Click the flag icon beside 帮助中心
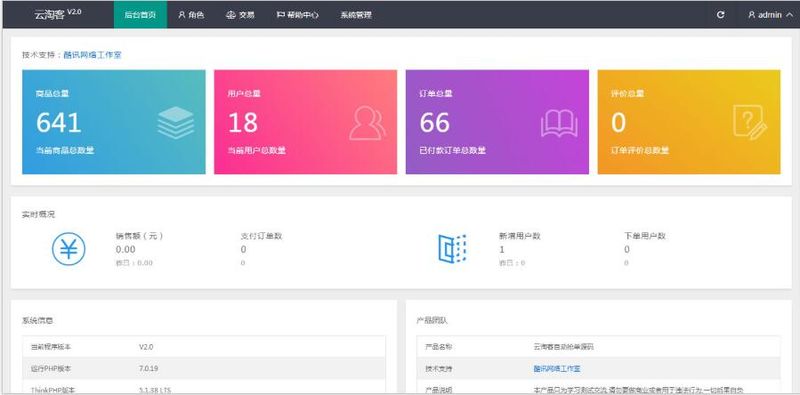 coord(281,15)
